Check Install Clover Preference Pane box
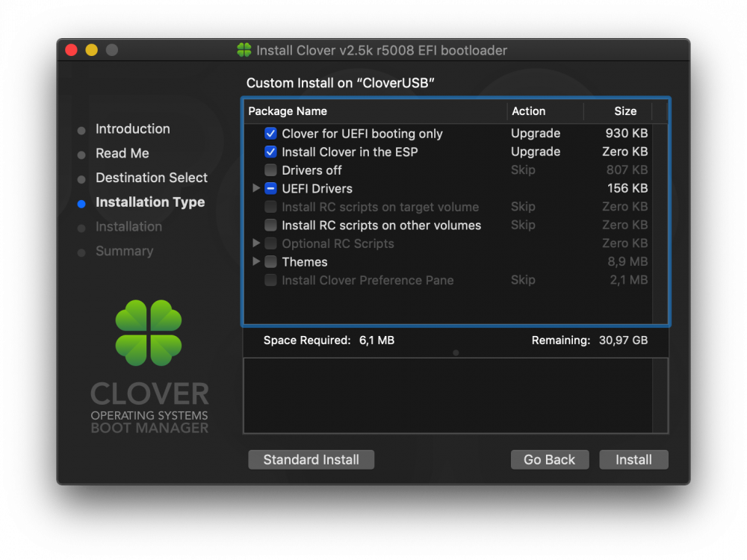Screen dimensions: 747x560 click(x=270, y=280)
